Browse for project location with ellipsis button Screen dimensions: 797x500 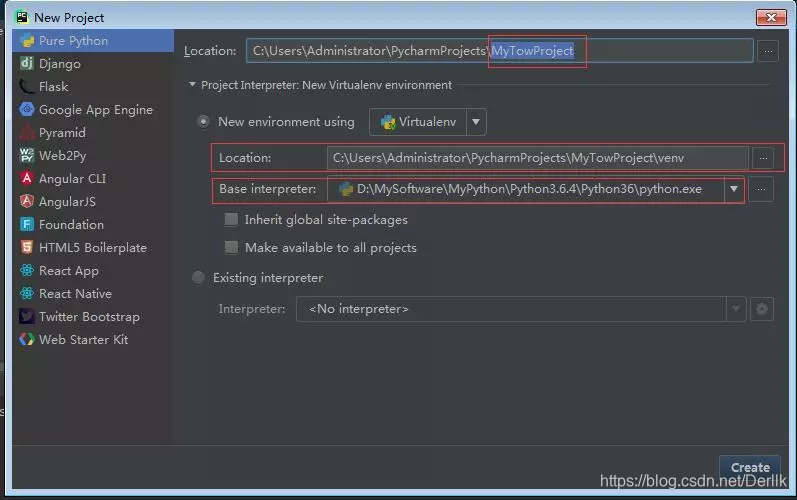[768, 51]
